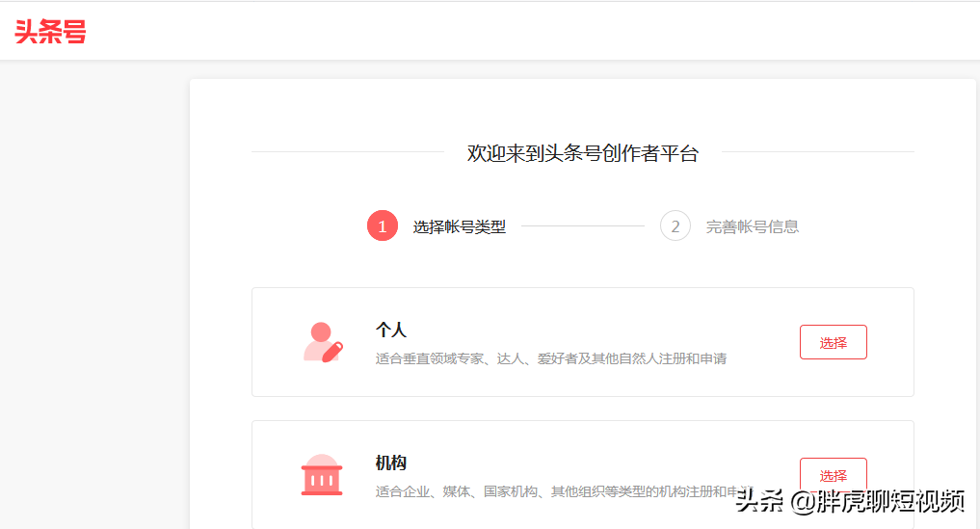This screenshot has height=529, width=980.
Task: Click the 选择帐号类型 step label
Action: click(x=460, y=227)
